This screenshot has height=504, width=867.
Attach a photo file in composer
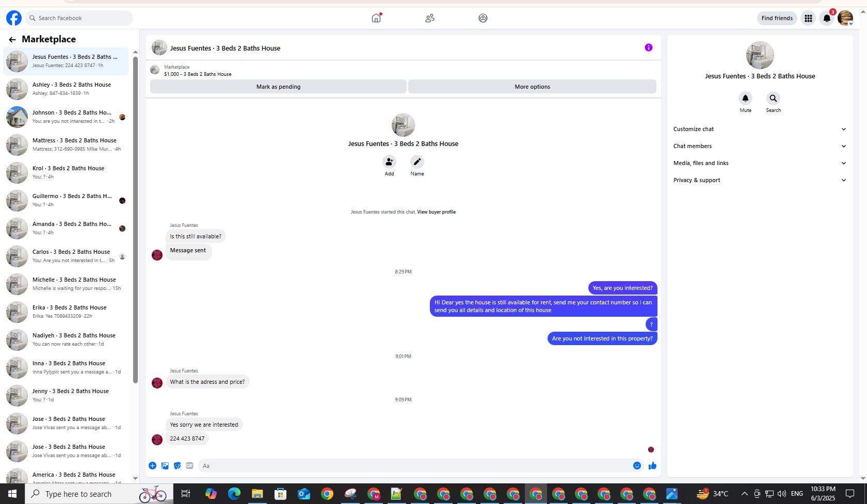pos(165,466)
